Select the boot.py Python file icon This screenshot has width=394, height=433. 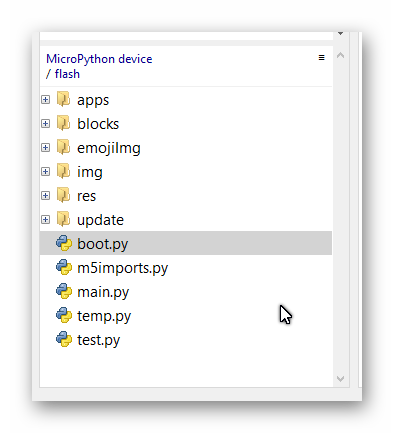pyautogui.click(x=64, y=243)
